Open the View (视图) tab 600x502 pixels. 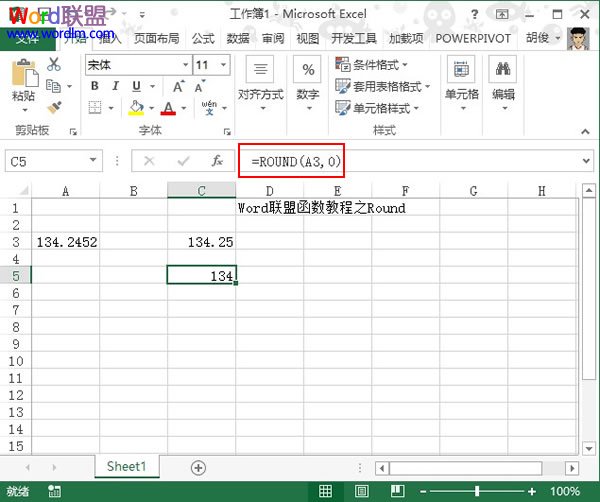click(x=308, y=38)
